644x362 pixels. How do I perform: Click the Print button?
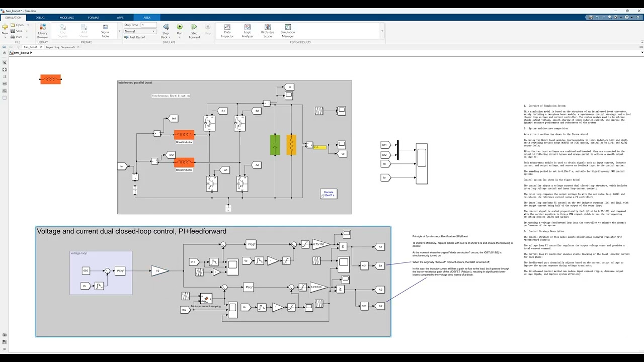17,37
